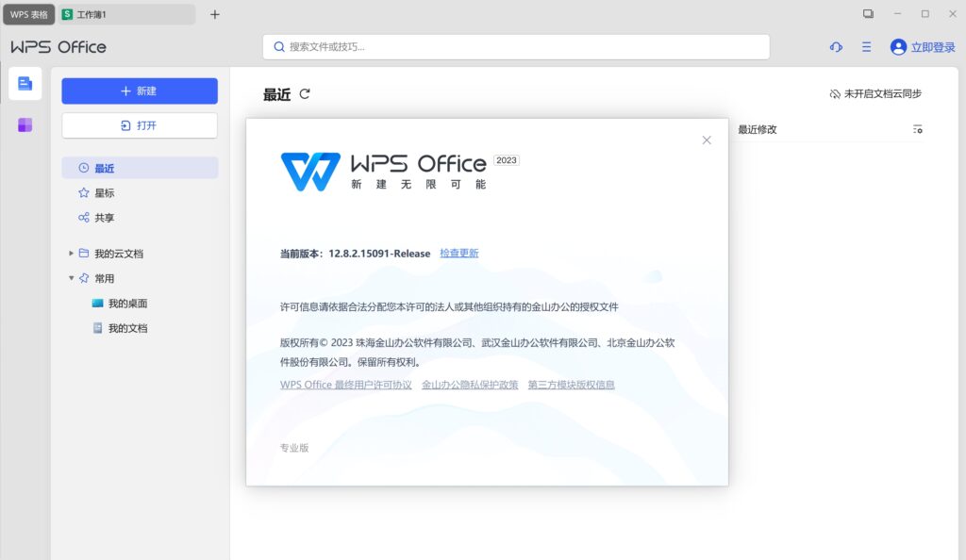
Task: Click the version text 12.8.2.15091-Release
Action: (x=379, y=254)
